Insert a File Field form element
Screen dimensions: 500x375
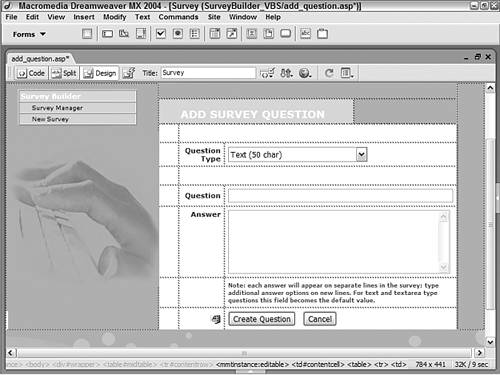pyautogui.click(x=269, y=34)
